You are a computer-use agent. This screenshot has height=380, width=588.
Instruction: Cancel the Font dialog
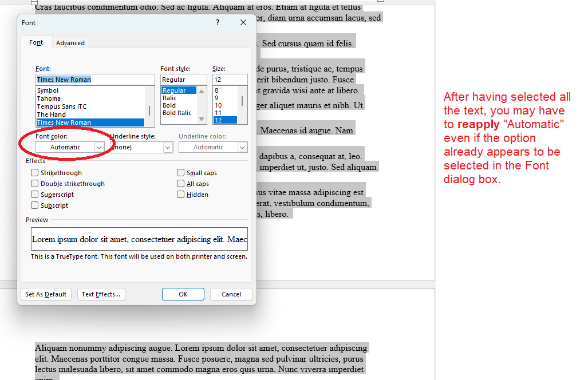point(231,294)
